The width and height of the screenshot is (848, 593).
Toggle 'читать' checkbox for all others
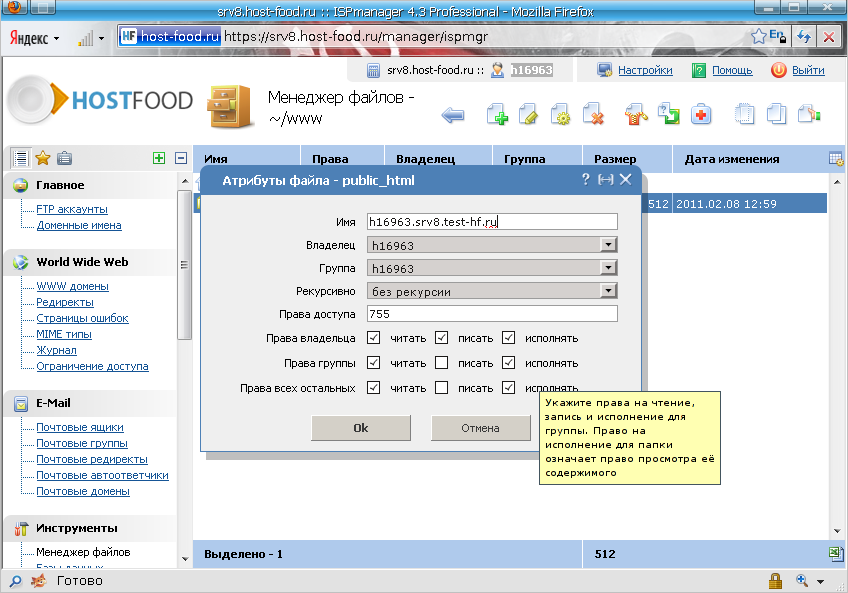click(x=374, y=388)
